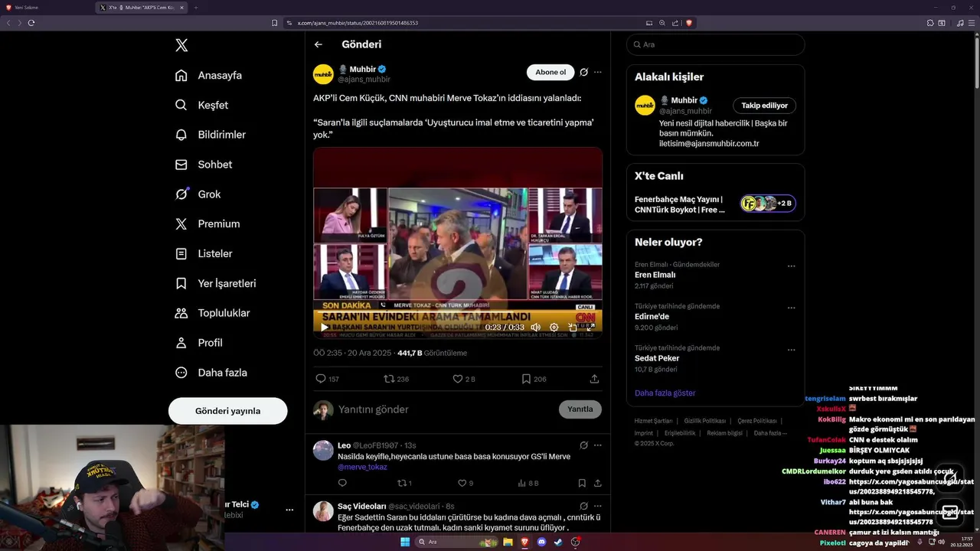980x551 pixels.
Task: Open Bildirimler notifications
Action: (211, 135)
